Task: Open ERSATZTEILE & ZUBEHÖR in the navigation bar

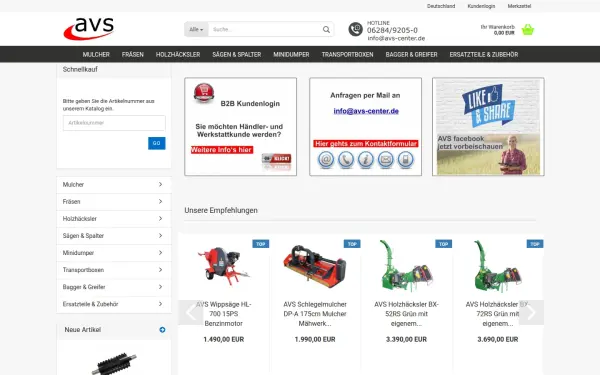Action: pos(484,54)
